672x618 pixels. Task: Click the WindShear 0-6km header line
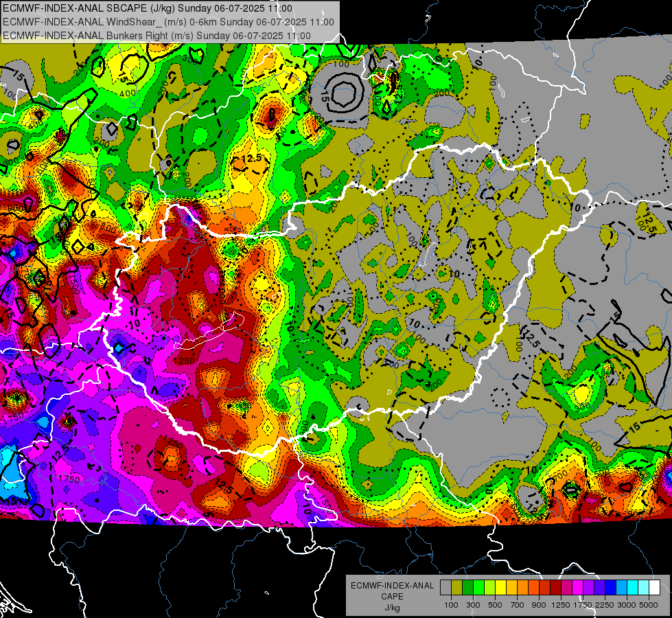[168, 22]
